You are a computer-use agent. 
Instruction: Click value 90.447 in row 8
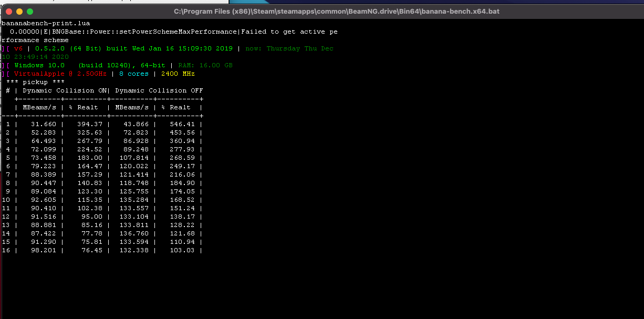[44, 183]
